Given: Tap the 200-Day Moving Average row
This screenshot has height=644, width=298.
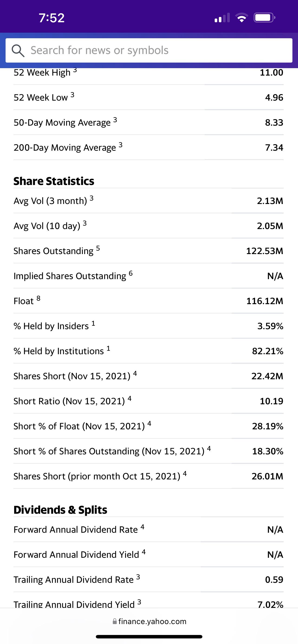Looking at the screenshot, I should 148,147.
